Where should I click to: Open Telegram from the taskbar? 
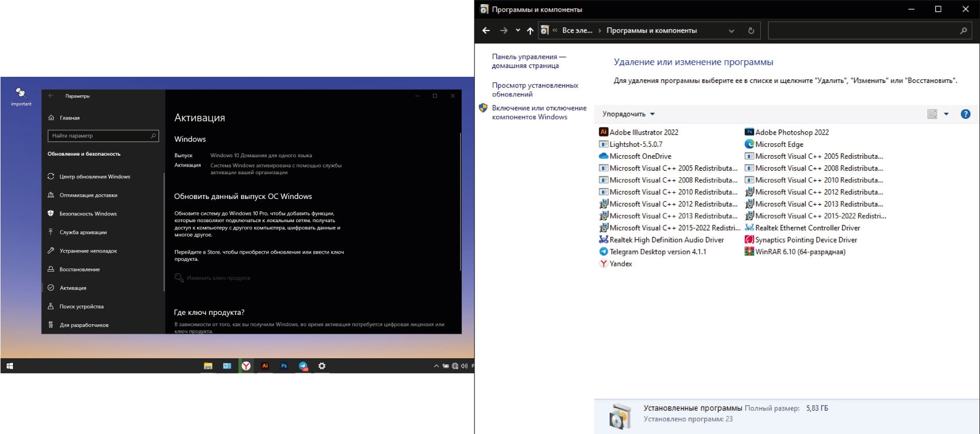(303, 366)
